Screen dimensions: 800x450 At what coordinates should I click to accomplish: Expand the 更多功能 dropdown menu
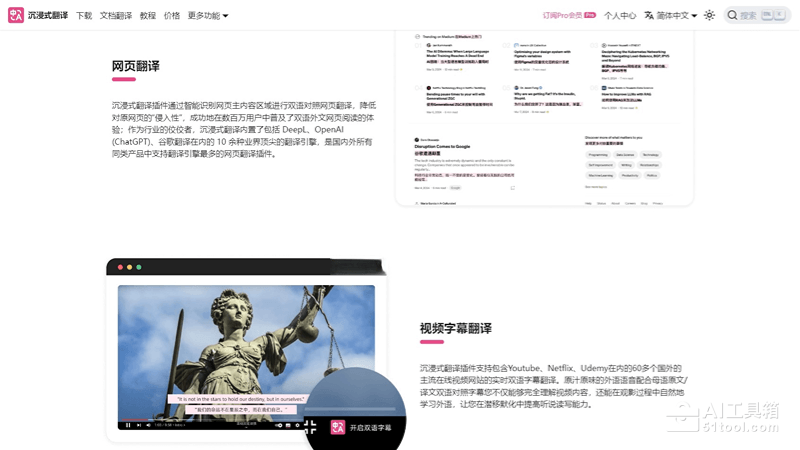[x=208, y=15]
